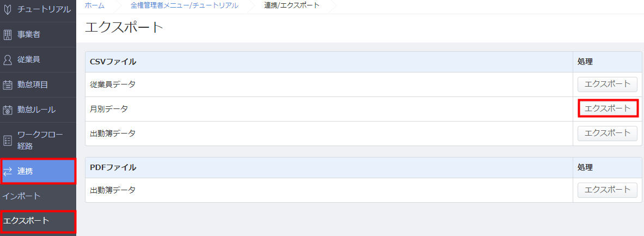Click the 連携 arrows icon

click(x=8, y=172)
